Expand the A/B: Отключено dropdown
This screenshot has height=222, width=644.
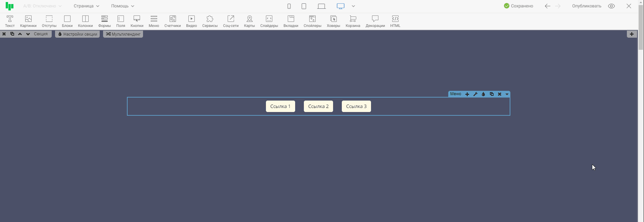42,6
